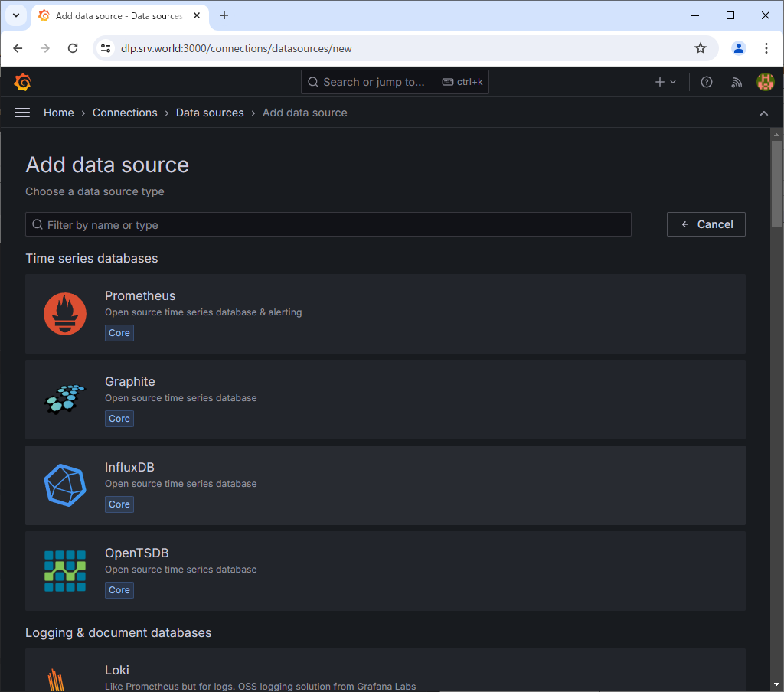784x692 pixels.
Task: Open the help question mark icon
Action: coord(706,82)
